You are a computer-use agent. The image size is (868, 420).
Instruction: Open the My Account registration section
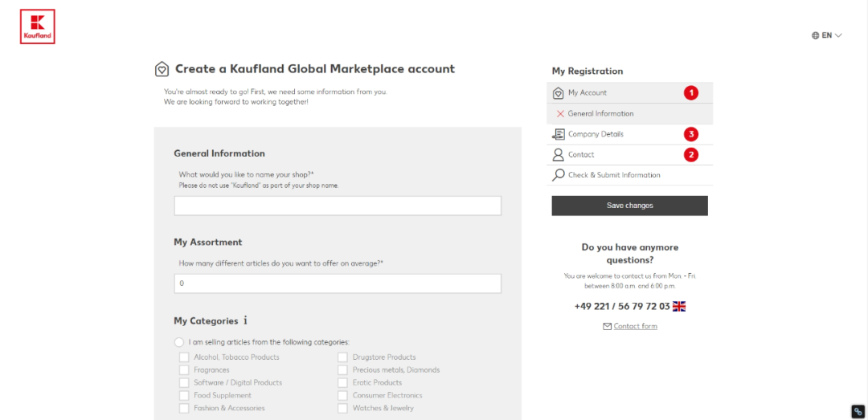coord(588,93)
